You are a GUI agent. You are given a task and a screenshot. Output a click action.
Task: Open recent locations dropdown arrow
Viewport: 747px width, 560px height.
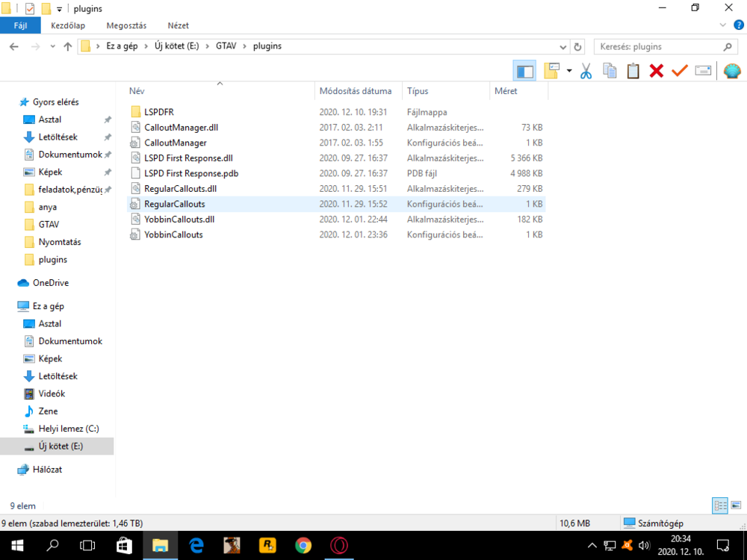pos(52,46)
